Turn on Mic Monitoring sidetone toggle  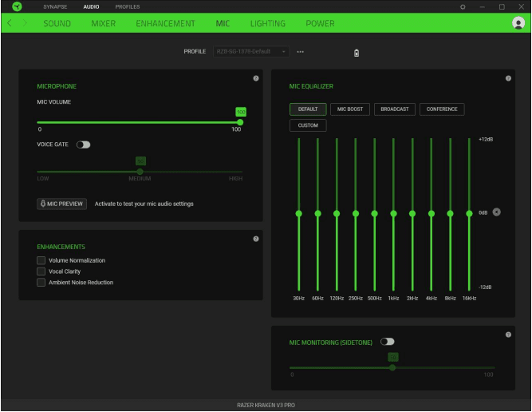pos(388,342)
